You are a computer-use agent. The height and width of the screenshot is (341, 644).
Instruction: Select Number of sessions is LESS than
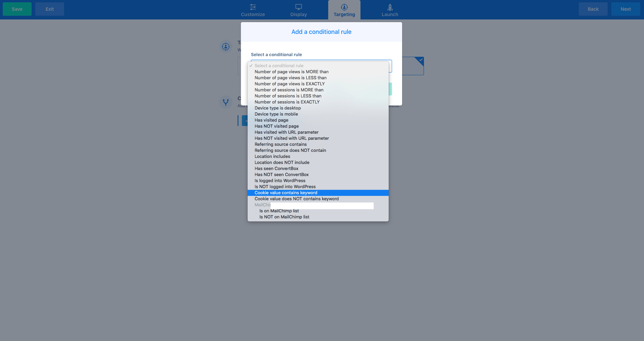(318, 96)
